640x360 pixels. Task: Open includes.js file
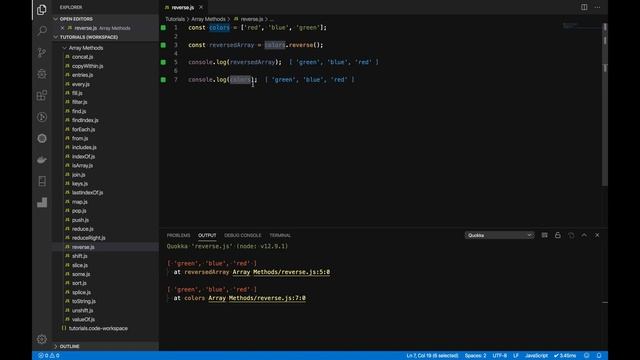tap(84, 147)
